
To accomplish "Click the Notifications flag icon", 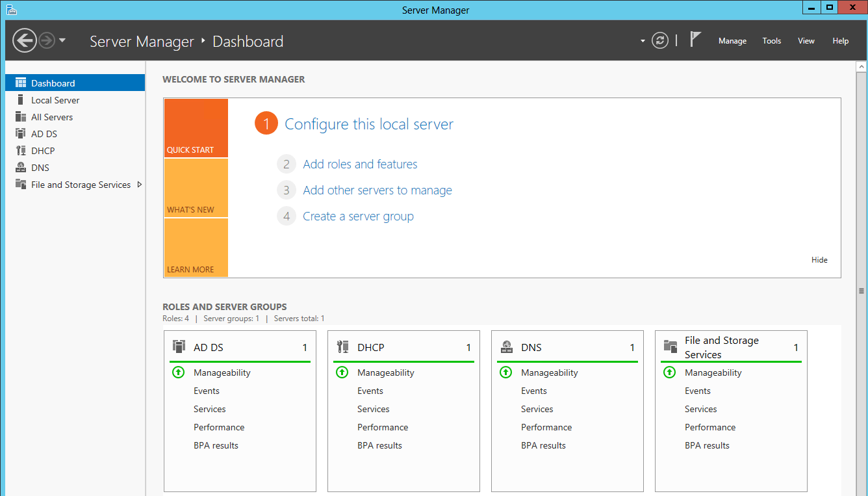I will click(x=695, y=39).
